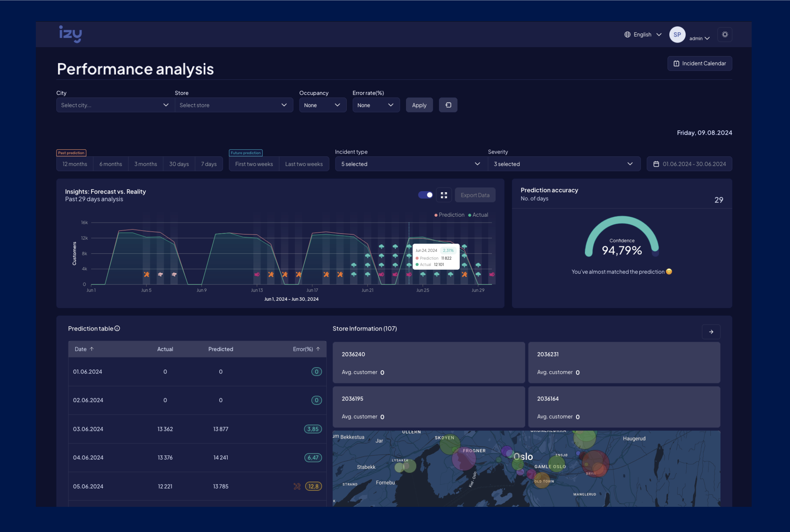Viewport: 790px width, 532px height.
Task: Open the Incident Calendar
Action: [700, 63]
